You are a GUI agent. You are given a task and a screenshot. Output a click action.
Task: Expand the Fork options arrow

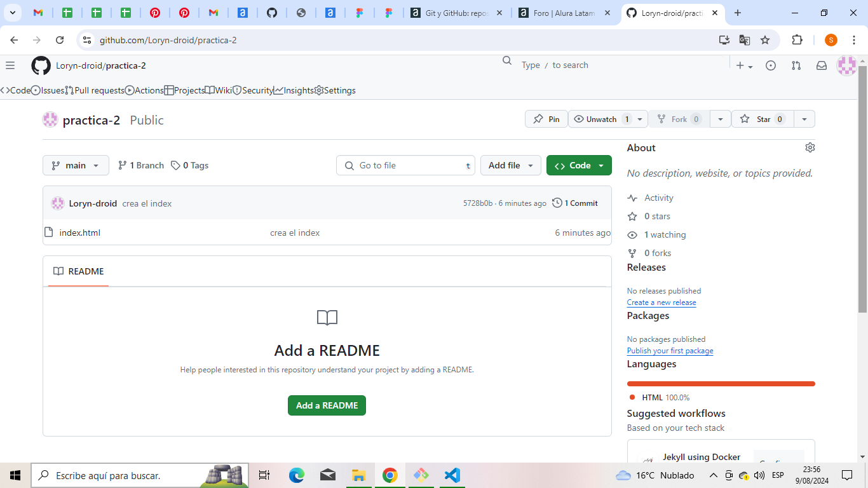click(720, 119)
